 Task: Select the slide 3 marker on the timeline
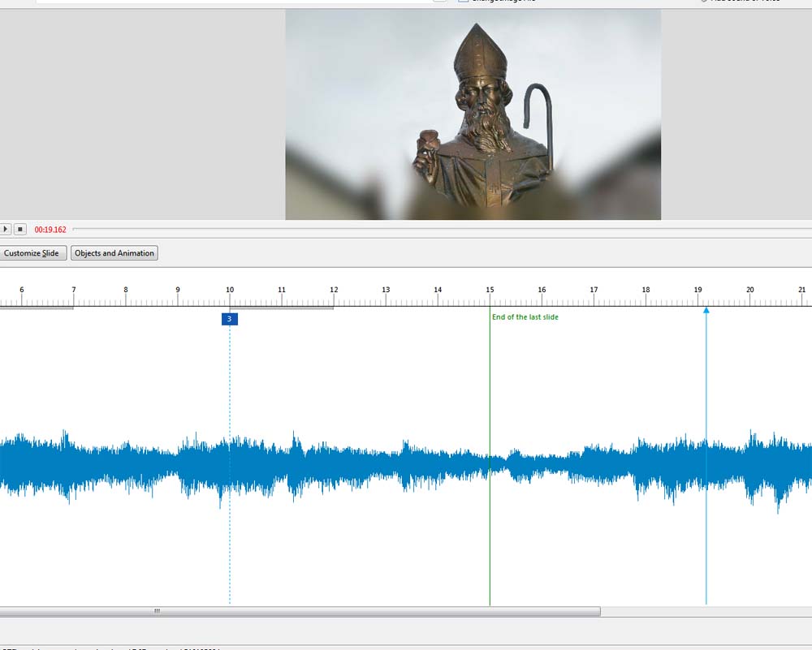230,319
